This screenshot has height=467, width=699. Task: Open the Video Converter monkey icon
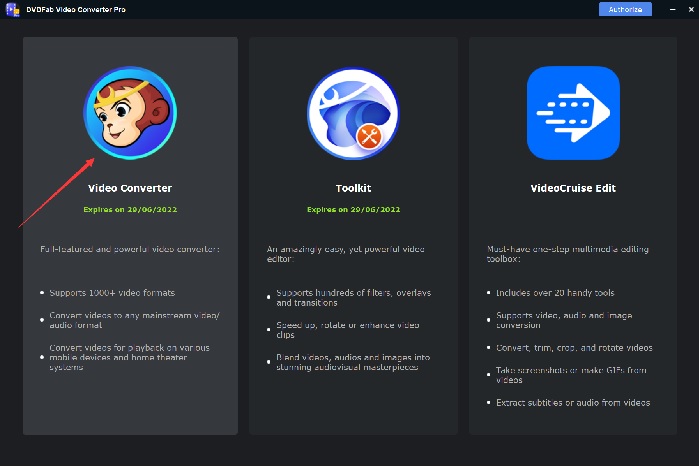click(130, 113)
